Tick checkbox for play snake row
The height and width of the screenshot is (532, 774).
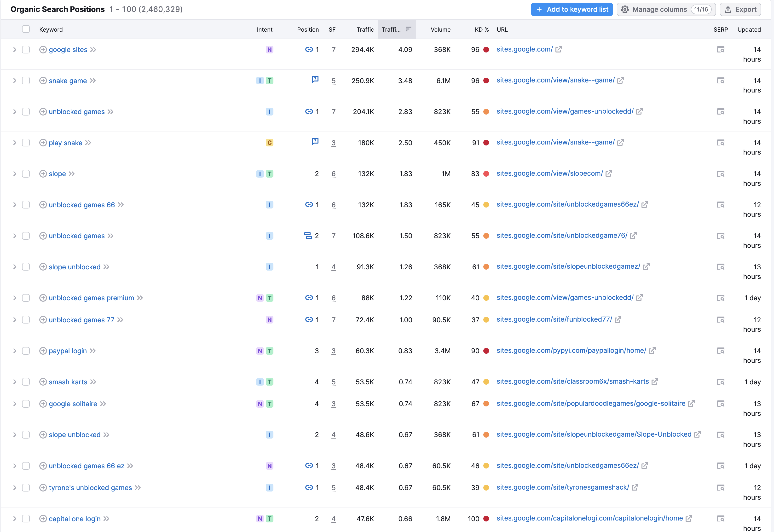(x=26, y=143)
